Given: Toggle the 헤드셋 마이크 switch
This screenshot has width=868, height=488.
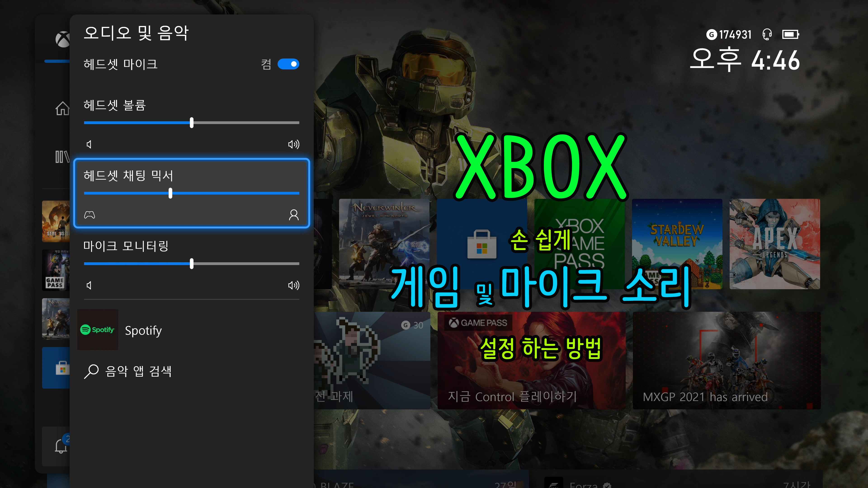Looking at the screenshot, I should pos(288,64).
